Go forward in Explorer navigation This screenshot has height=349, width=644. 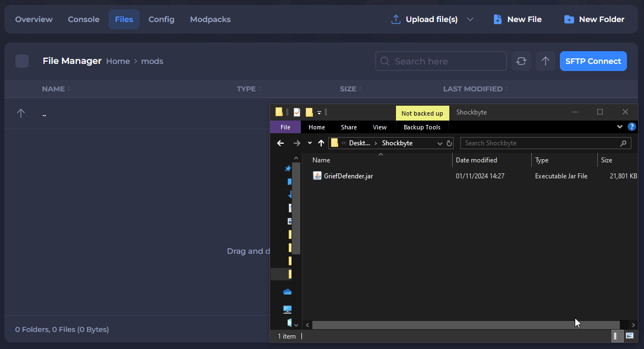tap(296, 143)
